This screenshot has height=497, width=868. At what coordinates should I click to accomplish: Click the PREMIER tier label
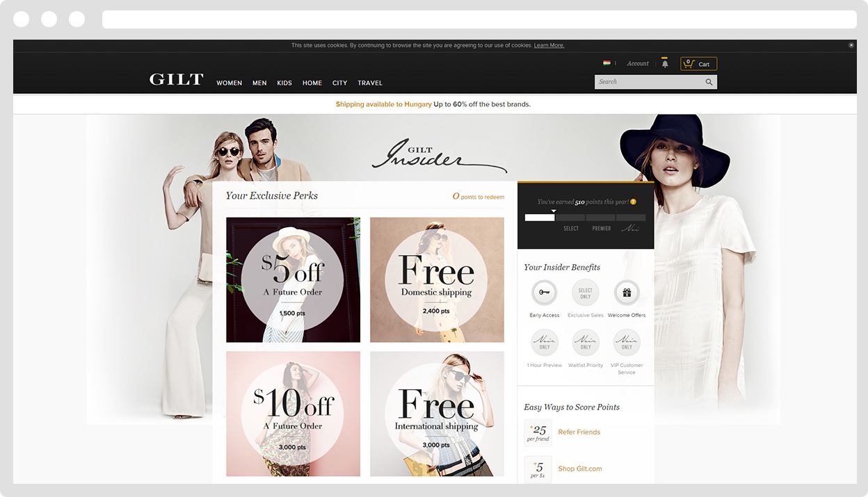click(x=602, y=229)
